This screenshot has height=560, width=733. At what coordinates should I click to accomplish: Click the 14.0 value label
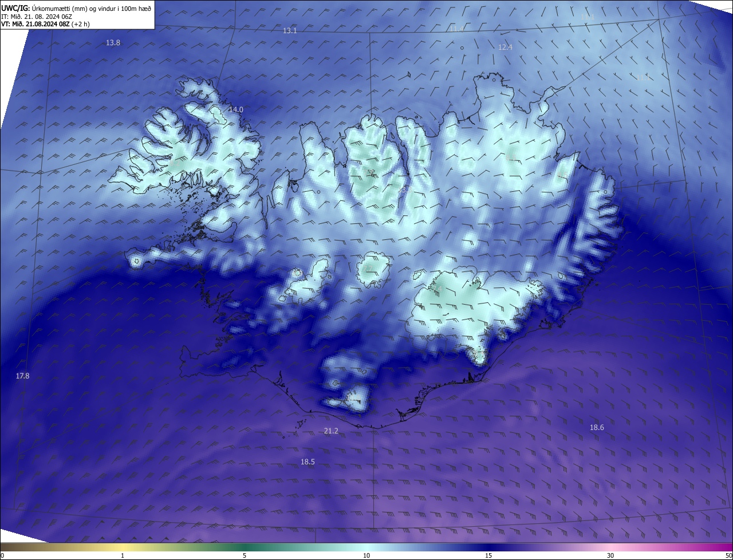[236, 109]
